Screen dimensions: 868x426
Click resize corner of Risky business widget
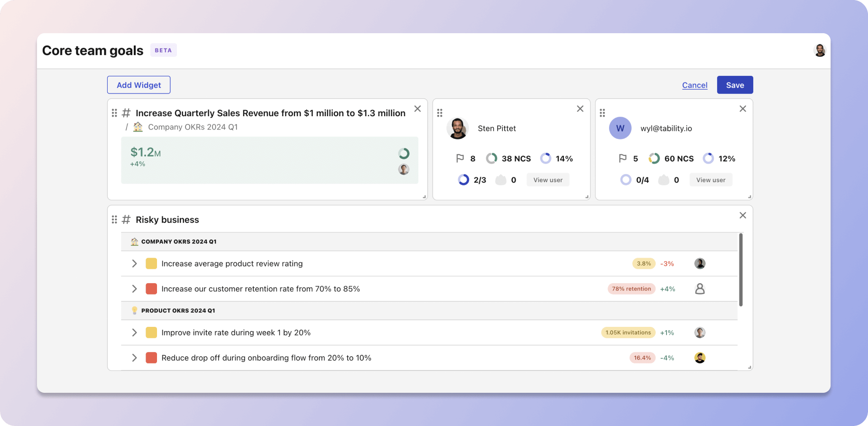(x=749, y=367)
